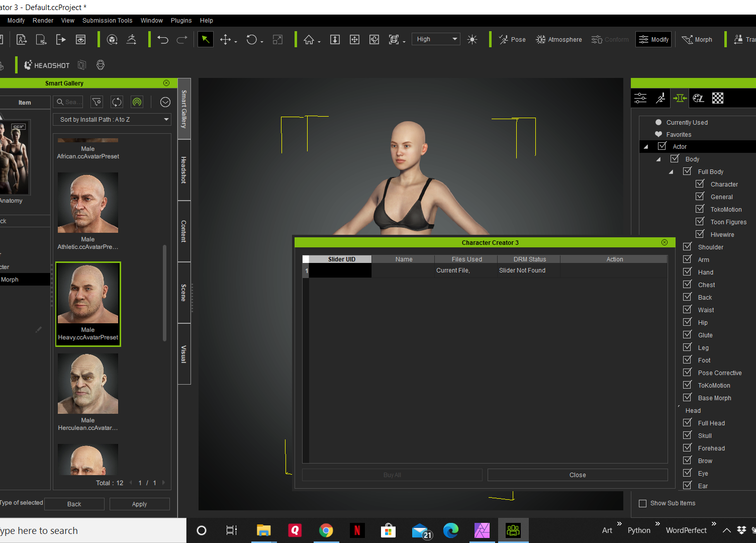Viewport: 756px width, 543px height.
Task: Open the Move tool dropdown arrow
Action: click(236, 42)
